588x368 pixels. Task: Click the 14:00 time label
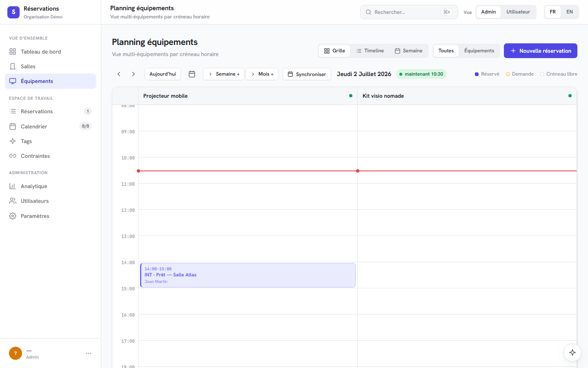click(x=128, y=263)
